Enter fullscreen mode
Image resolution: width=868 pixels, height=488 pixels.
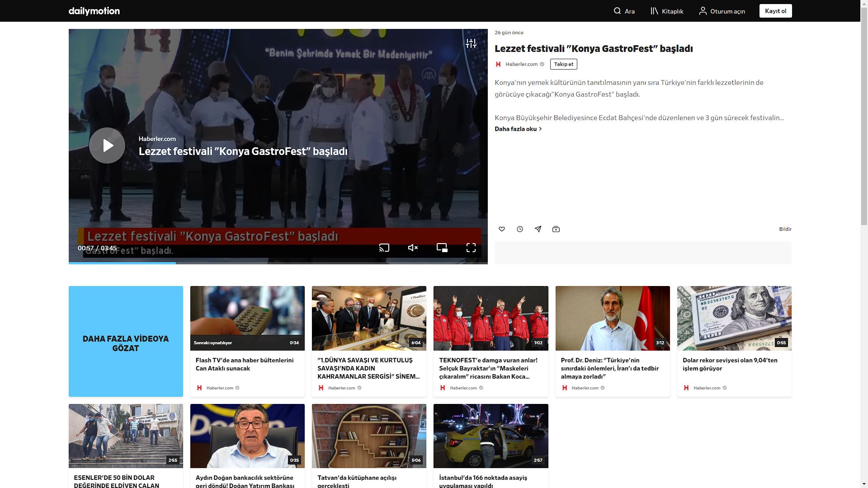pos(471,248)
